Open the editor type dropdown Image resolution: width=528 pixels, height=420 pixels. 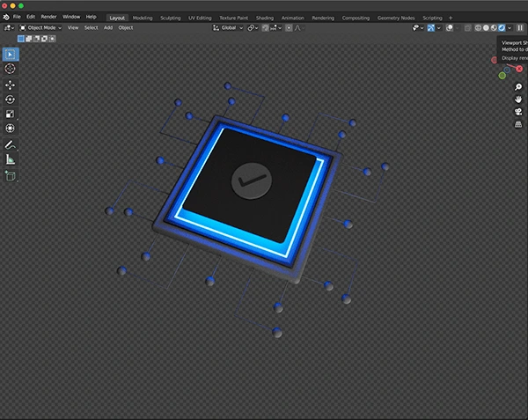[x=9, y=27]
